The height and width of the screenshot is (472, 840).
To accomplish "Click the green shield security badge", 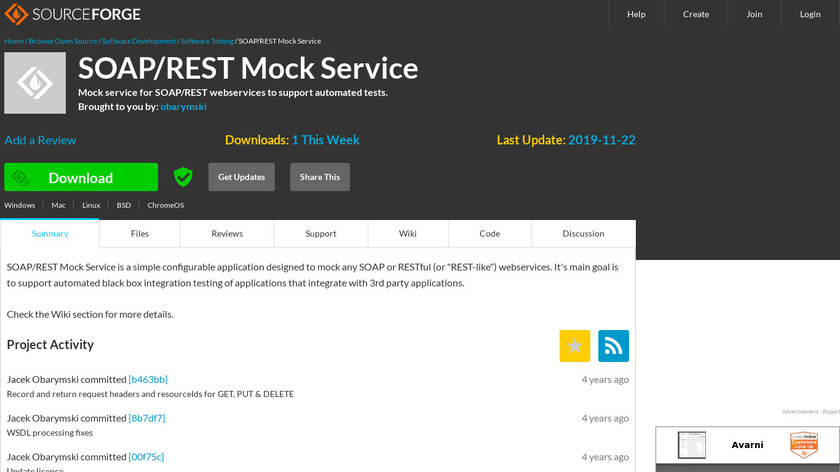I will [x=183, y=177].
